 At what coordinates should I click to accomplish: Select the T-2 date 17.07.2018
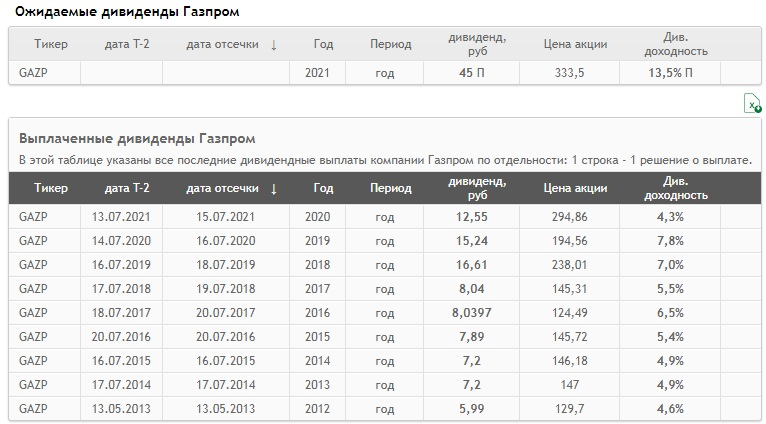[121, 289]
